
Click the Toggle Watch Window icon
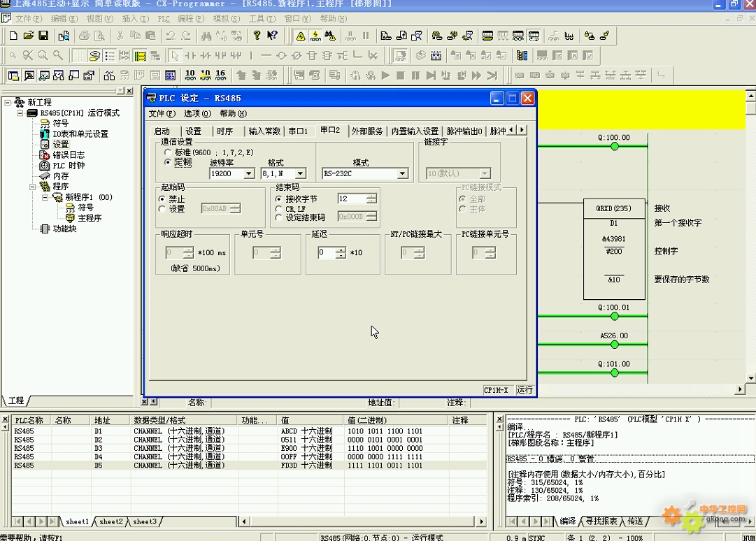(44, 75)
